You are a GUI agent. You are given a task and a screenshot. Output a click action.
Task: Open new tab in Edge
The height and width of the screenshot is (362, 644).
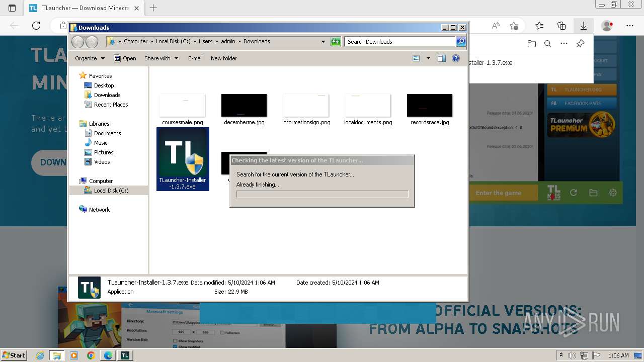[153, 8]
